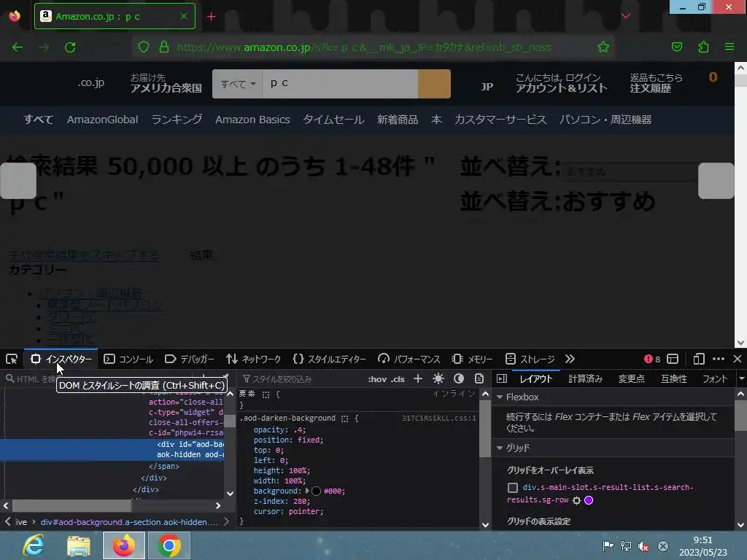Collapse the グリッド section

click(x=500, y=448)
